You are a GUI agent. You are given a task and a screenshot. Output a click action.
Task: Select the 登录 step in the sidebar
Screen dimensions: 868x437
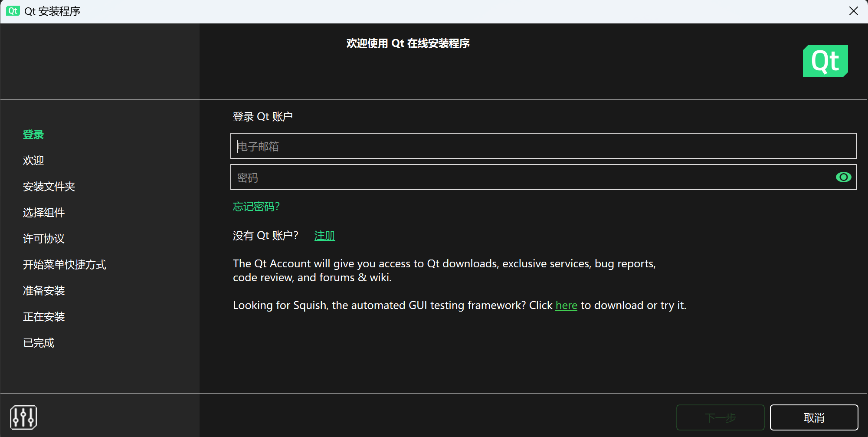[33, 134]
